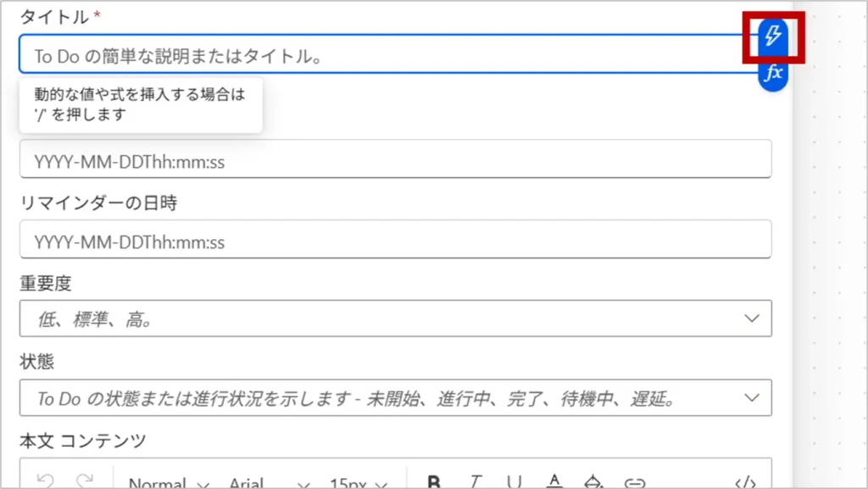Screen dimensions: 868x489
Task: Click into the タイトル input field
Action: pyautogui.click(x=381, y=55)
